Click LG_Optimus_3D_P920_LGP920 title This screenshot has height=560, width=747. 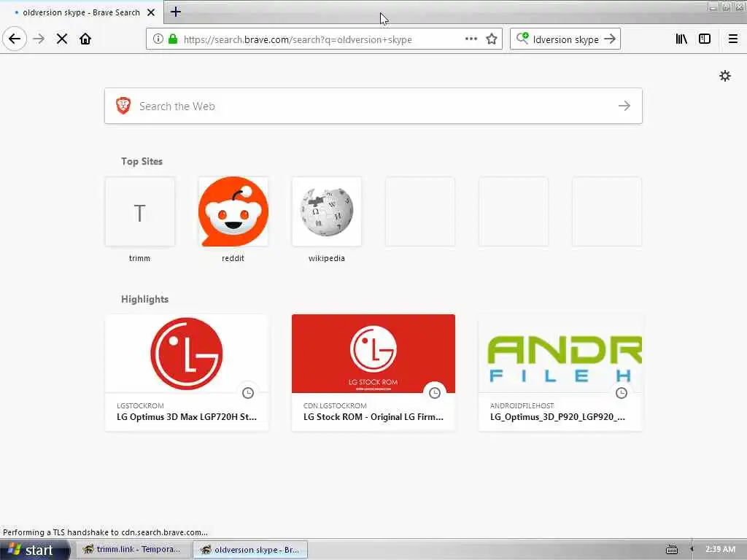(x=558, y=416)
